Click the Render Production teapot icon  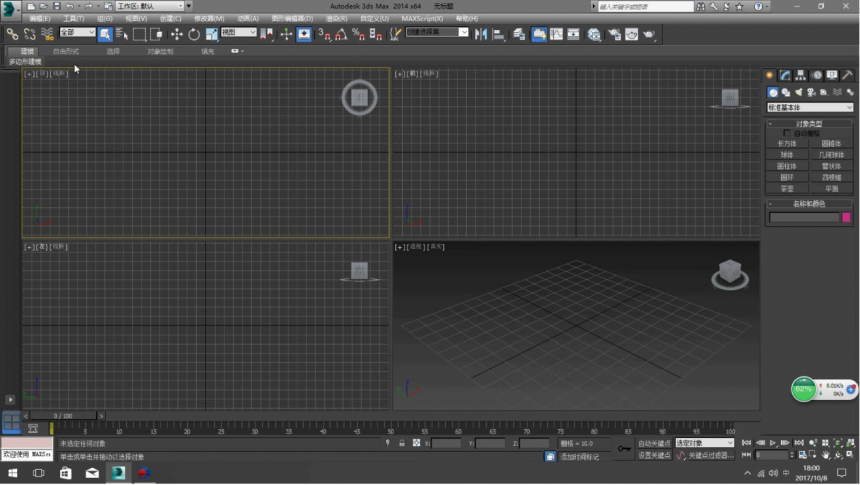(649, 34)
